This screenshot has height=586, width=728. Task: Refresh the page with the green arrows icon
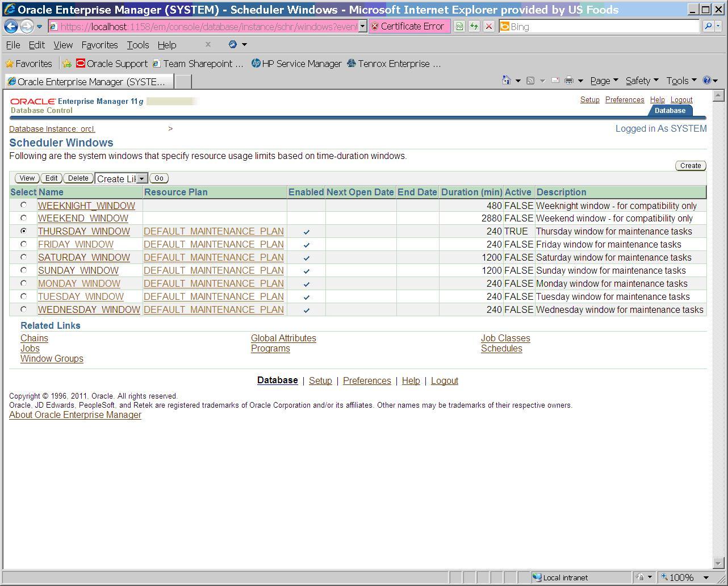pos(474,26)
